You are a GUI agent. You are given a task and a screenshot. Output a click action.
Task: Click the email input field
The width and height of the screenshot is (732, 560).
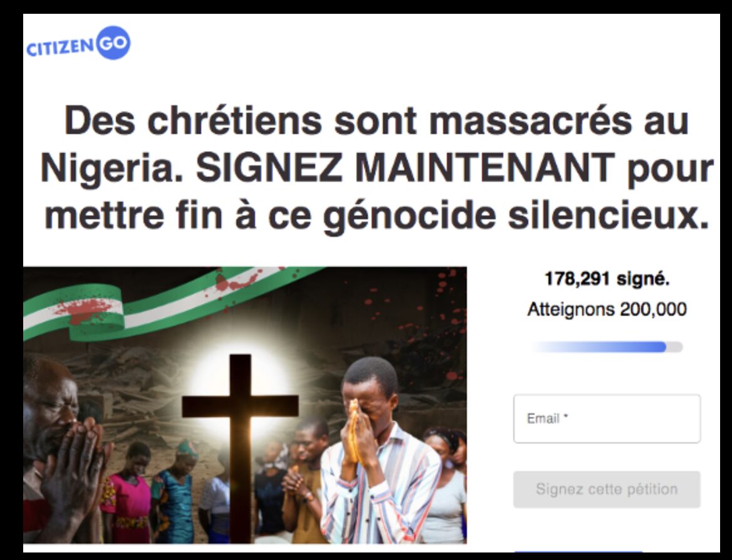[x=607, y=418]
